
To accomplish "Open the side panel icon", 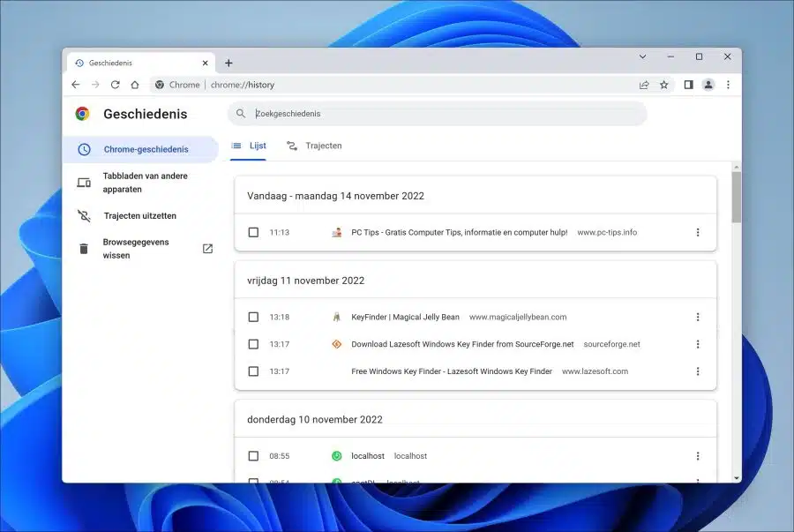I will (688, 85).
